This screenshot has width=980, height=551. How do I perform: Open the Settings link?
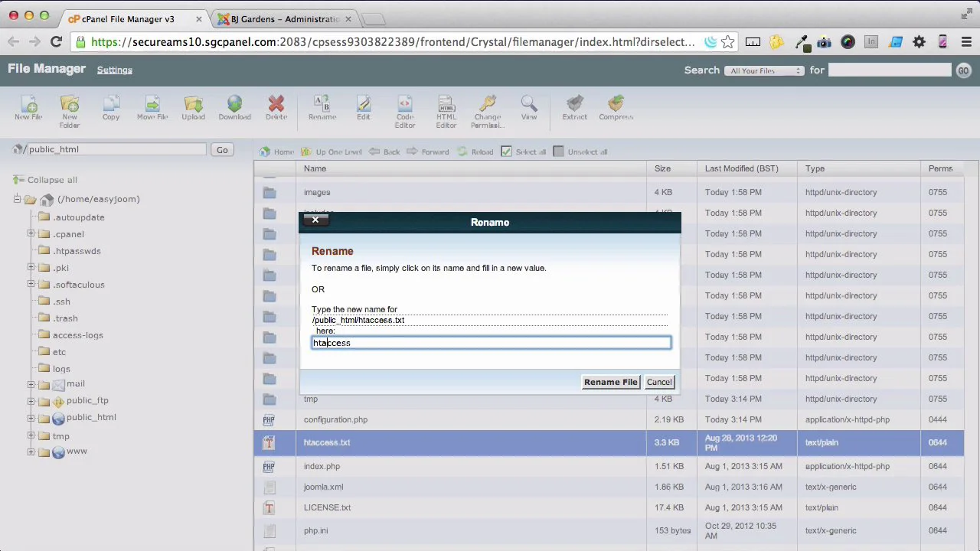pyautogui.click(x=115, y=70)
